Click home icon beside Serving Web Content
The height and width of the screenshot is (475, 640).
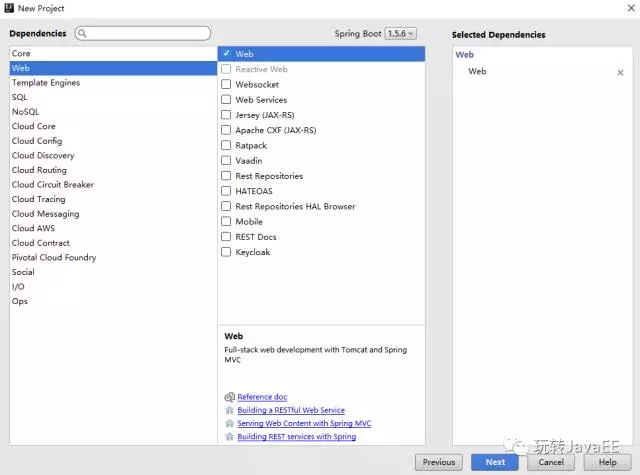tap(229, 423)
